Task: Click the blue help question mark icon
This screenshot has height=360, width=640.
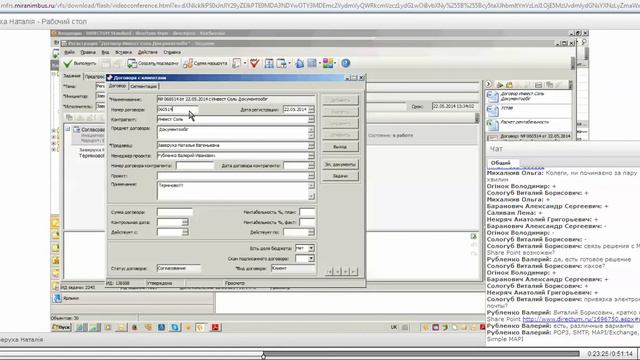Action: 345,63
